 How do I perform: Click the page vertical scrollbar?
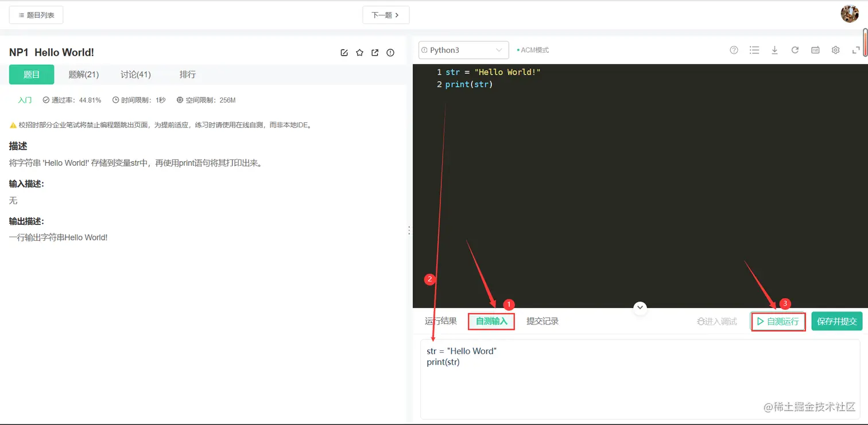(x=865, y=42)
